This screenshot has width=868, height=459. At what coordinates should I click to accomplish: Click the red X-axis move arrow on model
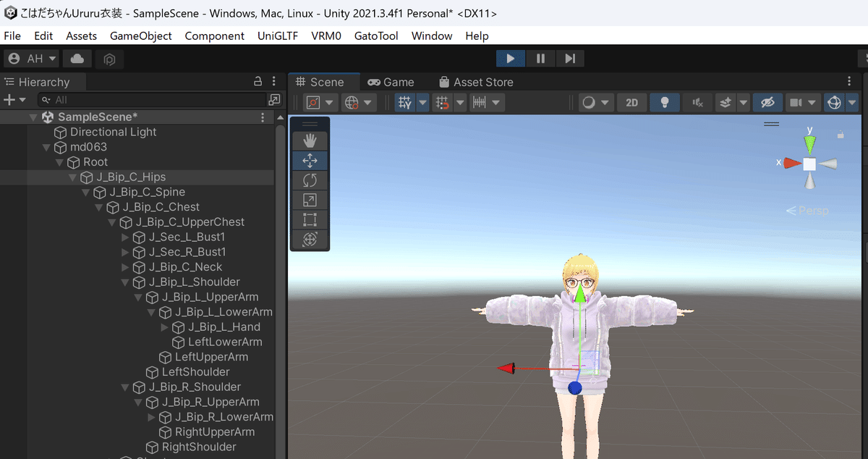(506, 369)
